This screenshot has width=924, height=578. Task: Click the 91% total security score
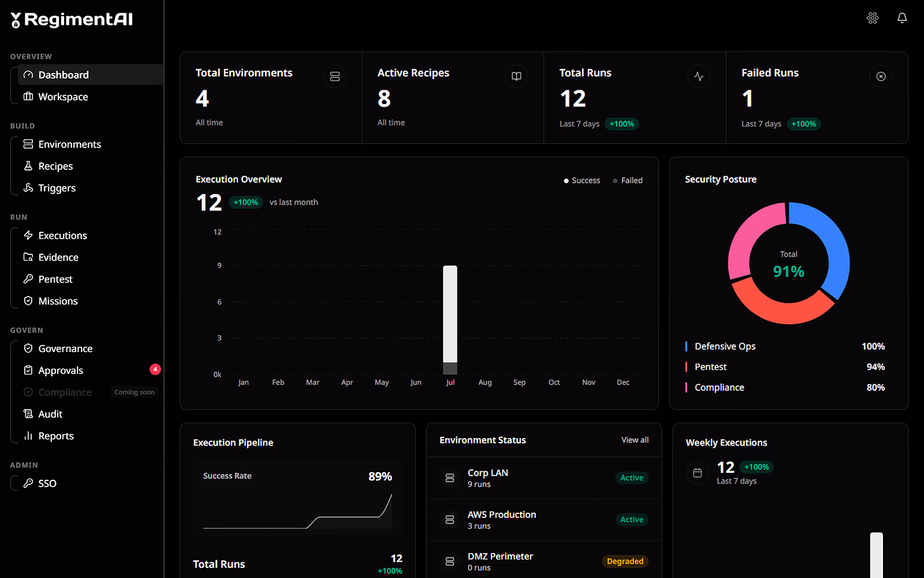click(788, 271)
